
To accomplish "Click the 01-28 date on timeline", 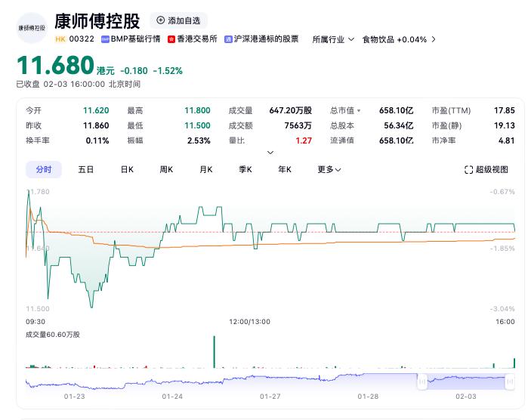I will pos(368,397).
